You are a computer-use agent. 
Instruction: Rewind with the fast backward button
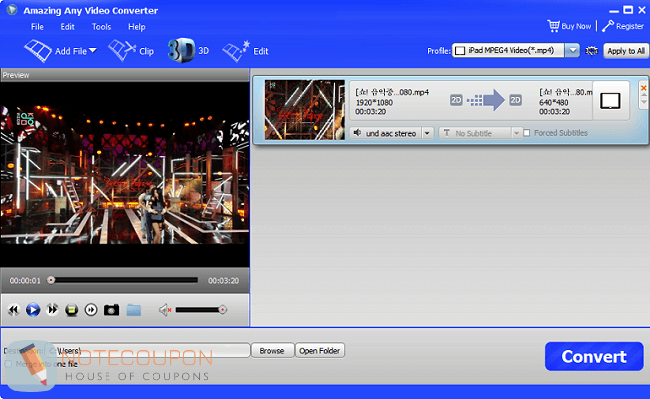click(14, 310)
